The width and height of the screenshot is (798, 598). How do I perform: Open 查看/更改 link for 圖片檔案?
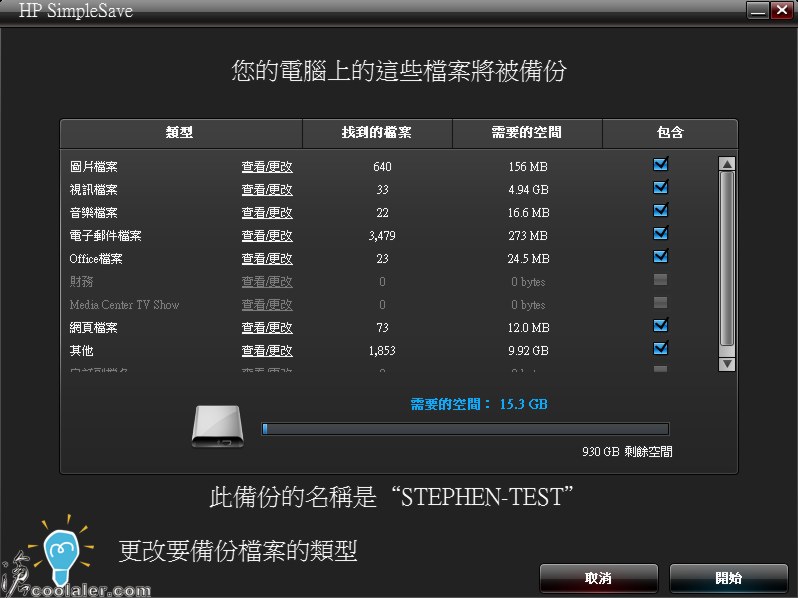[x=267, y=166]
